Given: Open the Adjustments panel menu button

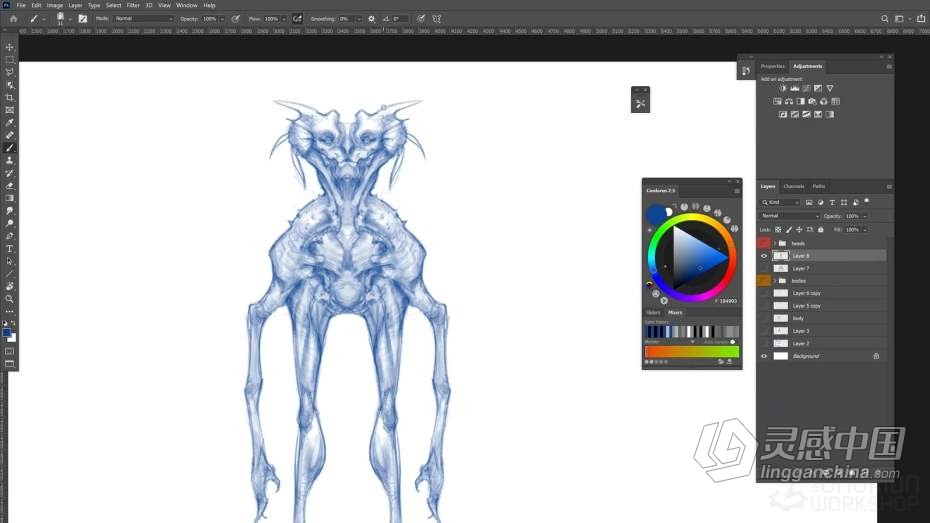Looking at the screenshot, I should pyautogui.click(x=889, y=67).
